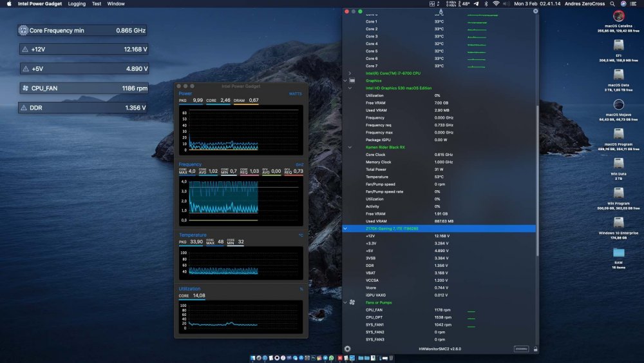The image size is (644, 363).
Task: Click the droplet pin icon atop HWMonitorSMC2
Action: (440, 11)
